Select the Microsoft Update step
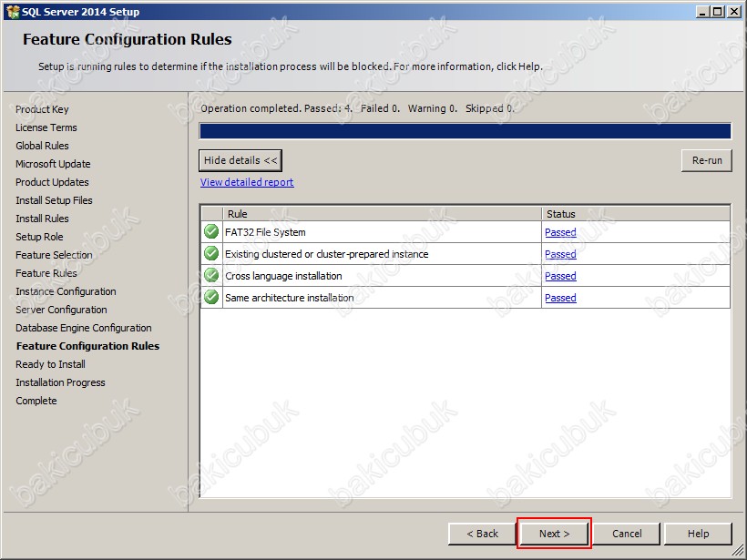The image size is (747, 560). click(x=53, y=164)
